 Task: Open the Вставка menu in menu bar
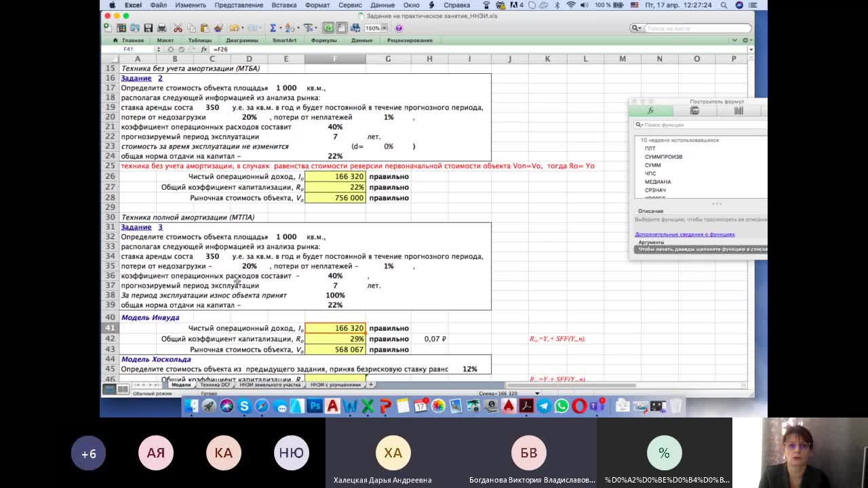coord(283,5)
